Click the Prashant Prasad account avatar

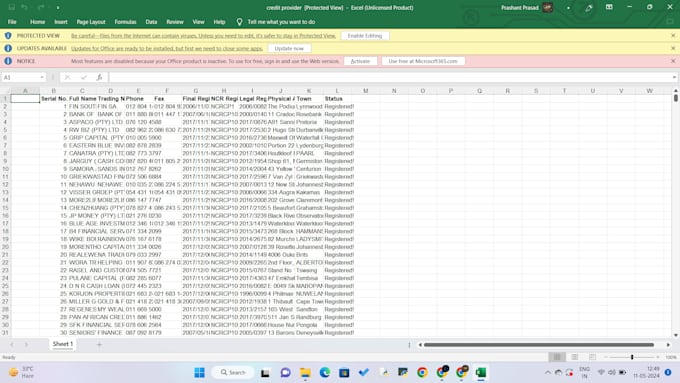547,7
